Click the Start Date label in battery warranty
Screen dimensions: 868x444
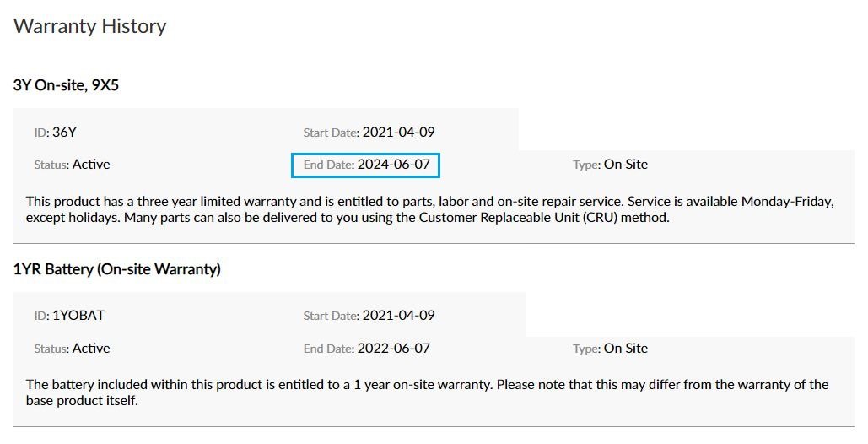tap(331, 316)
